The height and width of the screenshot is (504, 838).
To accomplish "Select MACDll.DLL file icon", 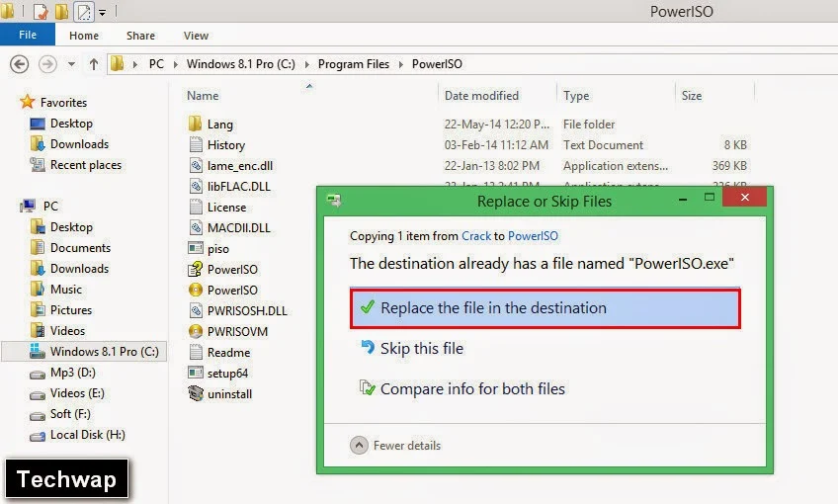I will 196,228.
